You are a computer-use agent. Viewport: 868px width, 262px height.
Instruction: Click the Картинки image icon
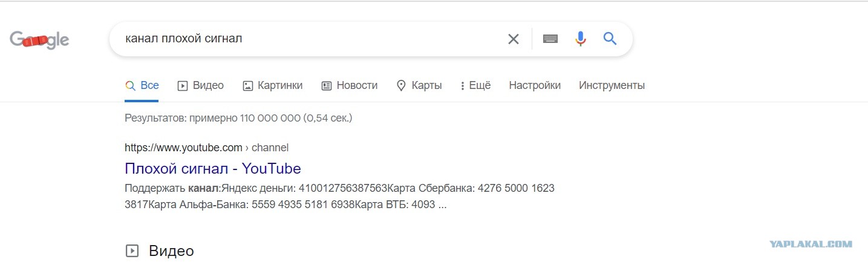pyautogui.click(x=247, y=86)
